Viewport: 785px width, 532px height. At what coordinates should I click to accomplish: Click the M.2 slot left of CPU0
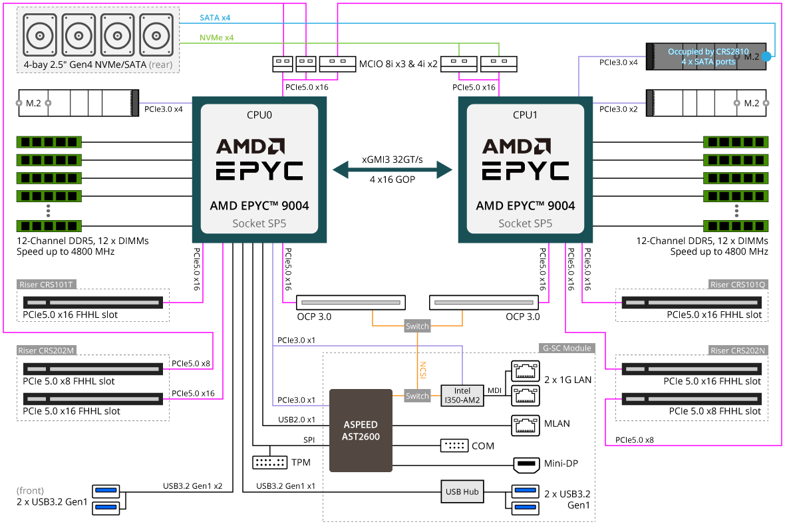78,104
